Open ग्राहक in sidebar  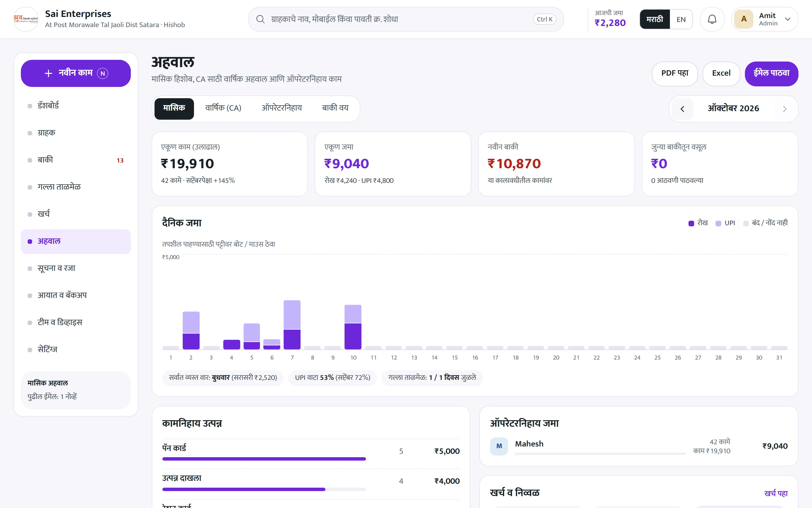pos(76,133)
